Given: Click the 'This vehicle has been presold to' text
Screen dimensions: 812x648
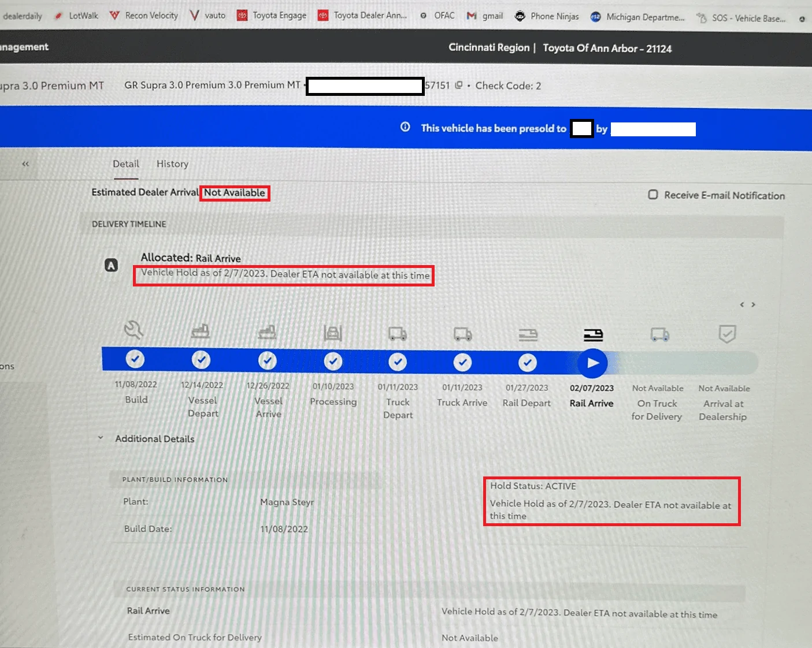Looking at the screenshot, I should point(494,128).
